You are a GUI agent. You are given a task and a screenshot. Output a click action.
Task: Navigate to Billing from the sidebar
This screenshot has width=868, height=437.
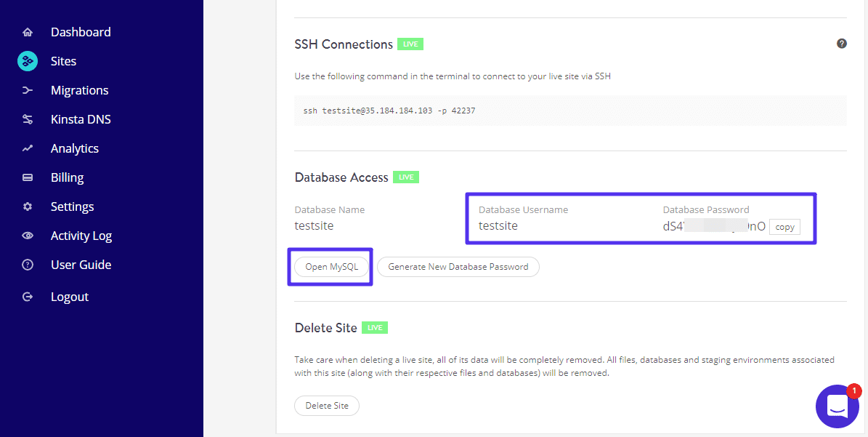(67, 177)
